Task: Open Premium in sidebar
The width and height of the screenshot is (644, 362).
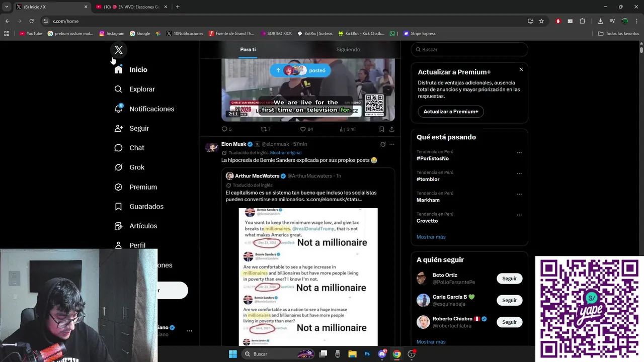Action: pyautogui.click(x=136, y=187)
